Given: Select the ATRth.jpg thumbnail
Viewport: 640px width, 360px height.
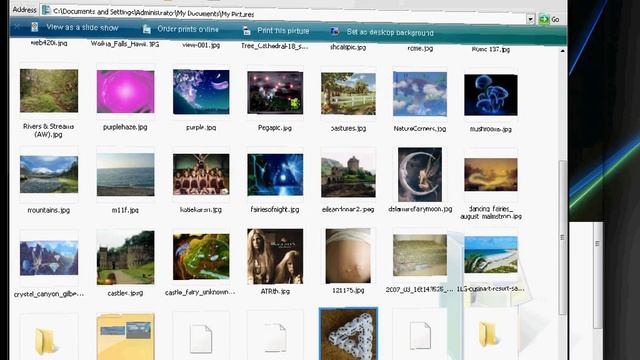Looking at the screenshot, I should click(x=275, y=256).
